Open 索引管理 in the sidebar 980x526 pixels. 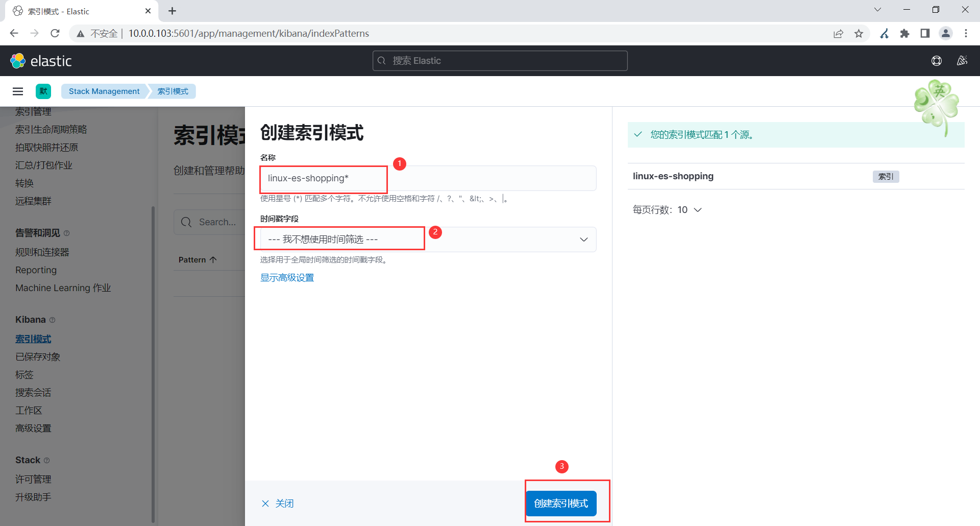pos(33,112)
